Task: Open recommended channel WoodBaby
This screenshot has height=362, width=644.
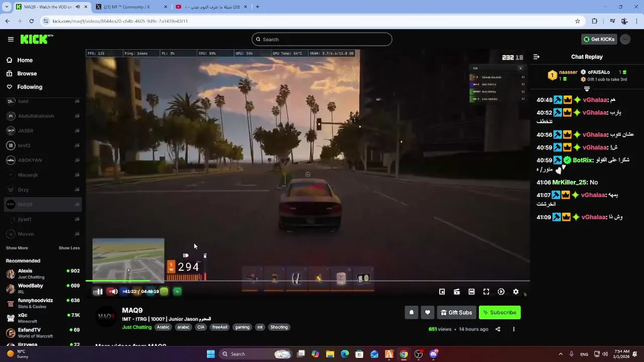Action: (43, 289)
